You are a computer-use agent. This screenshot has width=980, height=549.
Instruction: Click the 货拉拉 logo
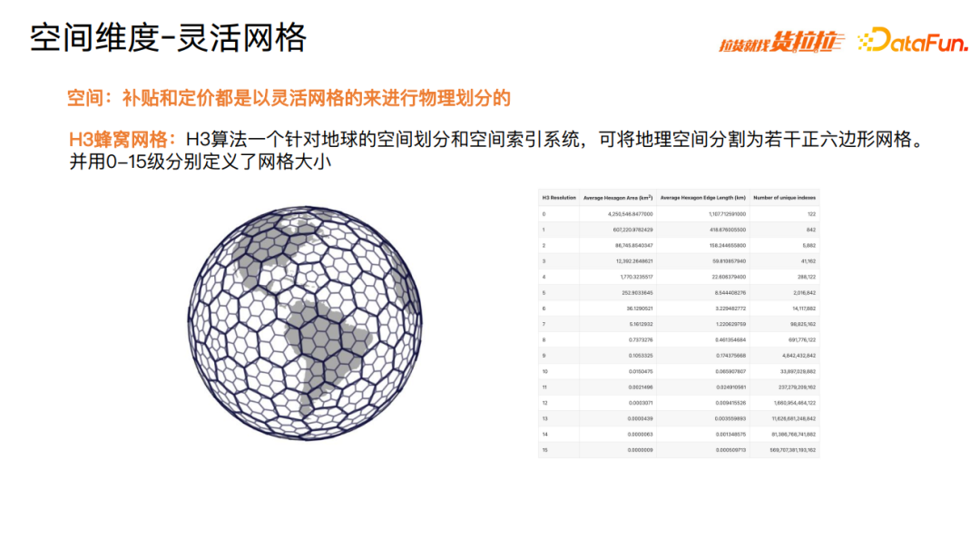[781, 42]
